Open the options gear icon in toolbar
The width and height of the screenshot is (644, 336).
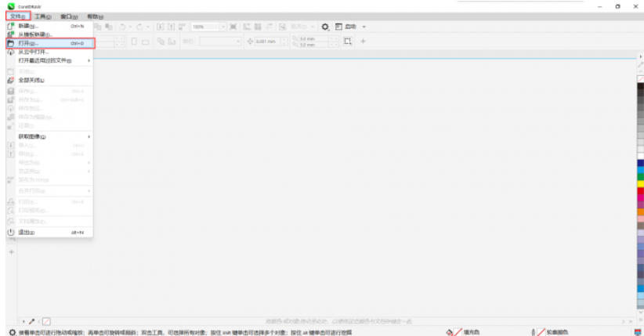(325, 27)
